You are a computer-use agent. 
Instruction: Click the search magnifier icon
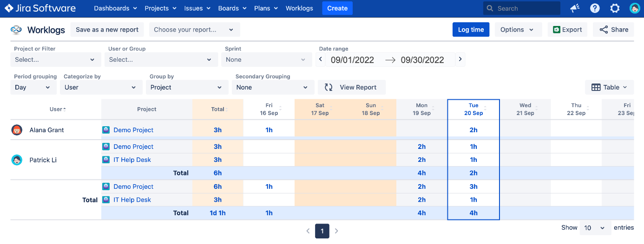pos(490,8)
